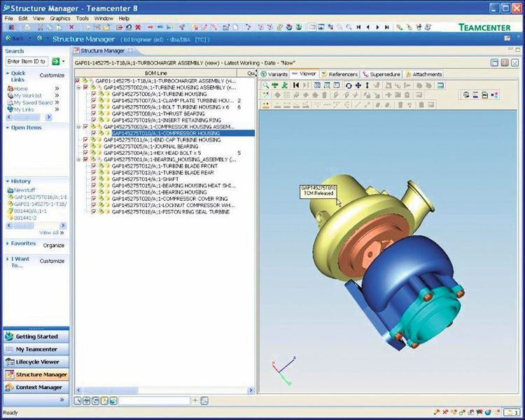Open the My Worklist quick link
The width and height of the screenshot is (525, 420).
[x=27, y=96]
